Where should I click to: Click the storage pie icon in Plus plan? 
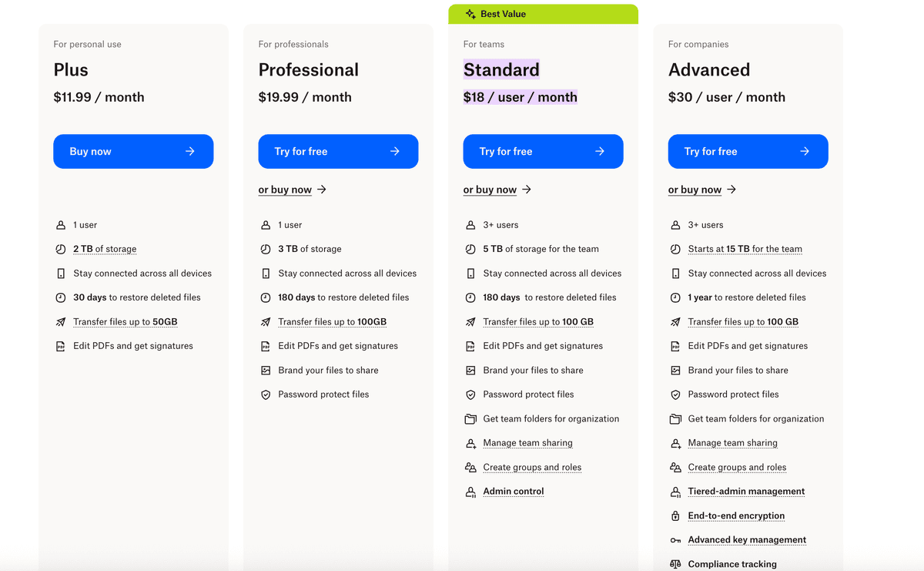click(61, 249)
